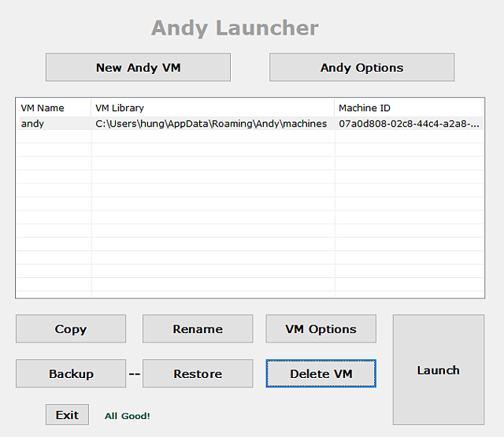Click the machine ID 07a0d808-02c8-44c4-a2a8 cell

point(409,124)
